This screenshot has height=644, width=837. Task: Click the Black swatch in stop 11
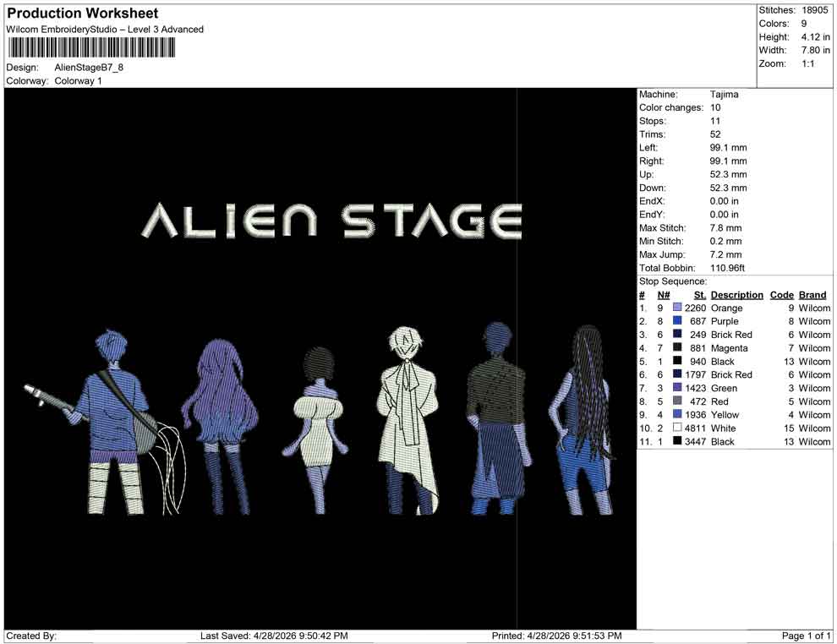(x=677, y=440)
